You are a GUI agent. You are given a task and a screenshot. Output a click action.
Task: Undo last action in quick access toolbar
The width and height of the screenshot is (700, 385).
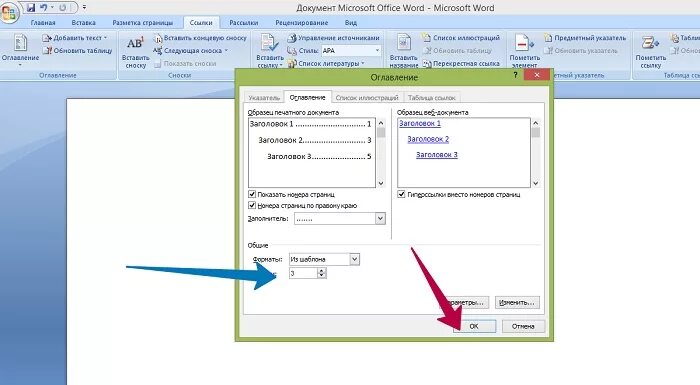point(44,8)
